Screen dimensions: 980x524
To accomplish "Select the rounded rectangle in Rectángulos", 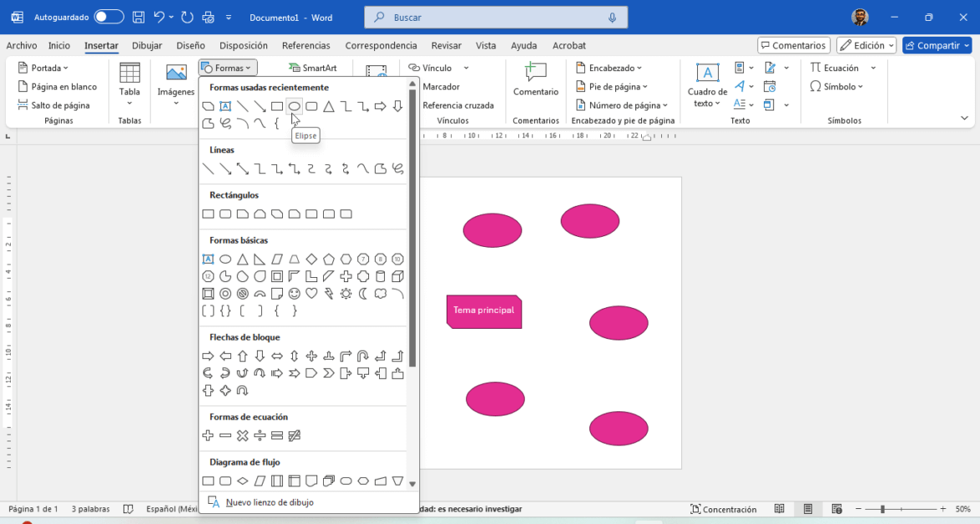I will [225, 214].
